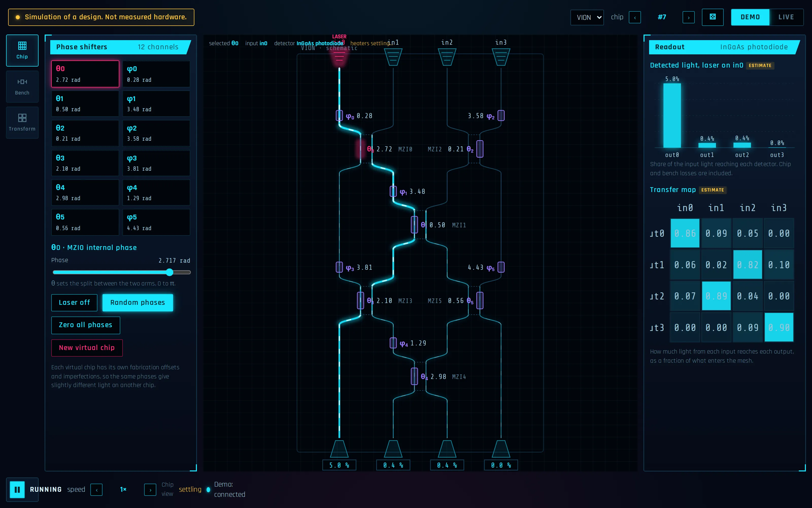The height and width of the screenshot is (508, 812).
Task: Click the θ3 heater on MZI3
Action: tap(360, 300)
